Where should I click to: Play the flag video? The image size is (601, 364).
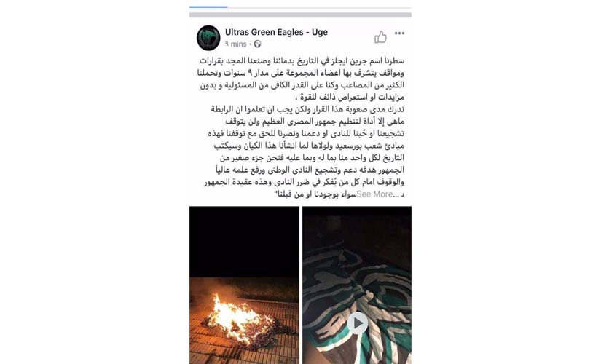357,323
